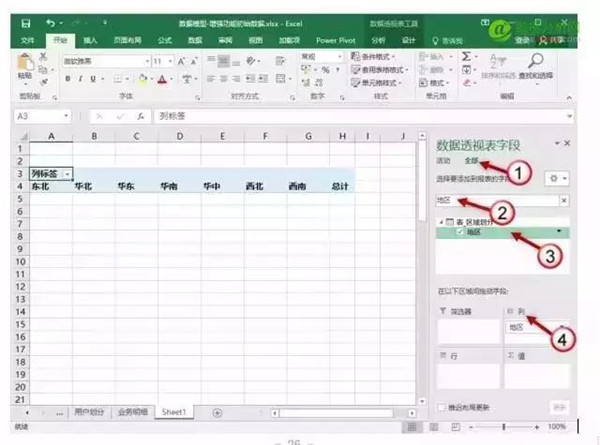Click the zoom out minus button
The height and width of the screenshot is (445, 600).
471,427
